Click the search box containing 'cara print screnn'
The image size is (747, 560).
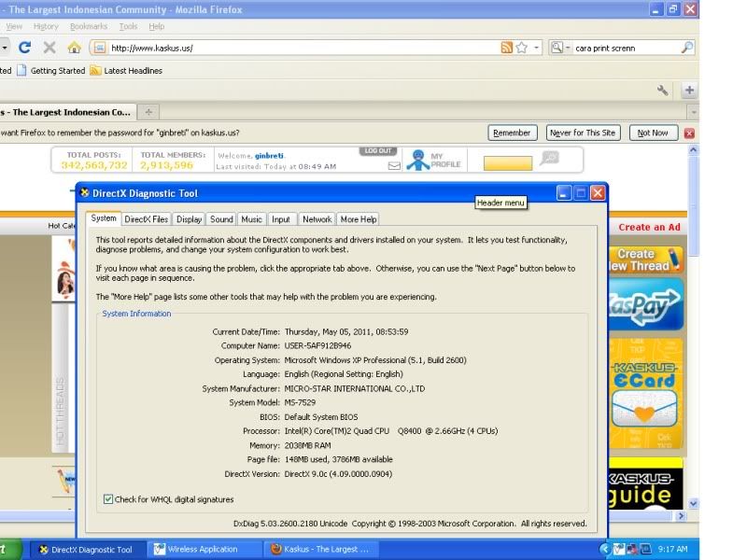(627, 49)
